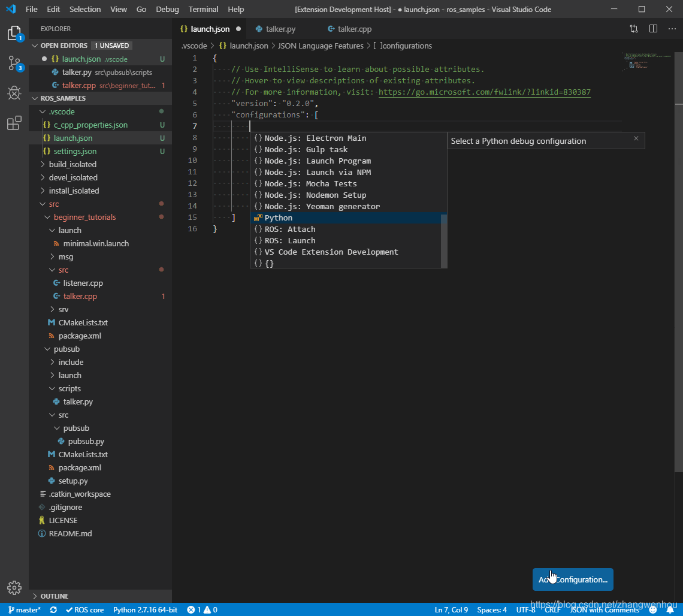Viewport: 683px width, 616px height.
Task: Click the Python 2.7.16 64-bit interpreter selector
Action: [x=145, y=610]
